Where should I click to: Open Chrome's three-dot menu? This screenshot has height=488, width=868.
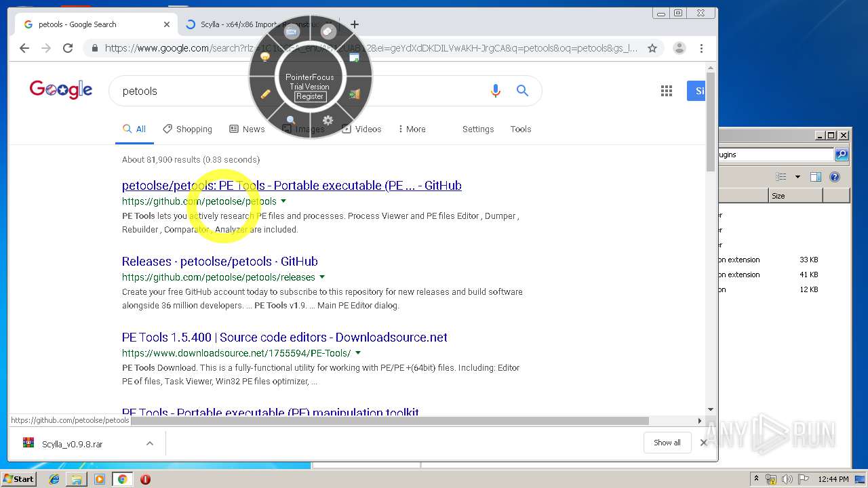coord(701,48)
